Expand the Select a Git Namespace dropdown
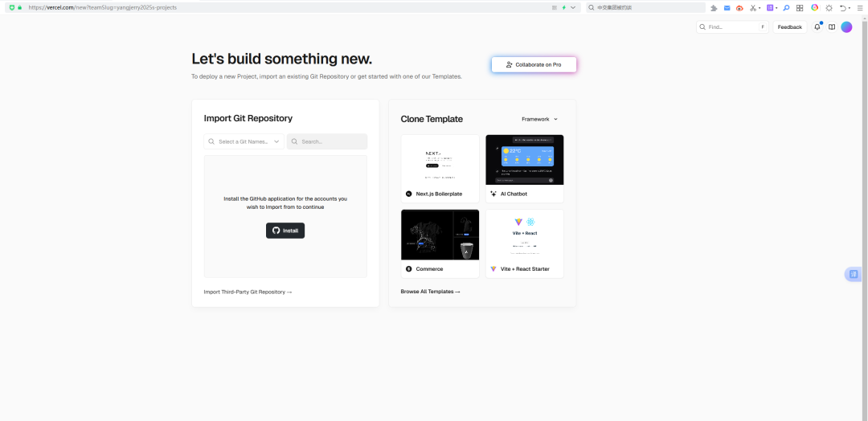868x421 pixels. click(244, 141)
